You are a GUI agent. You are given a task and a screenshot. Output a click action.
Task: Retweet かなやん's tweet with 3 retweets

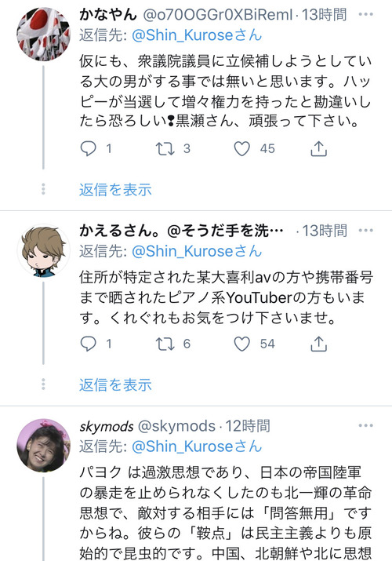click(165, 148)
